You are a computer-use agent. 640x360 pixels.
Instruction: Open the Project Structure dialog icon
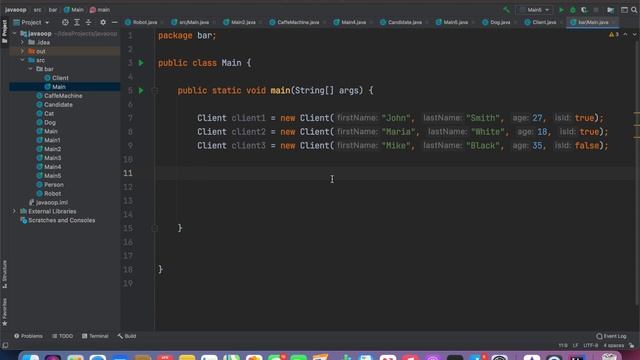click(611, 10)
